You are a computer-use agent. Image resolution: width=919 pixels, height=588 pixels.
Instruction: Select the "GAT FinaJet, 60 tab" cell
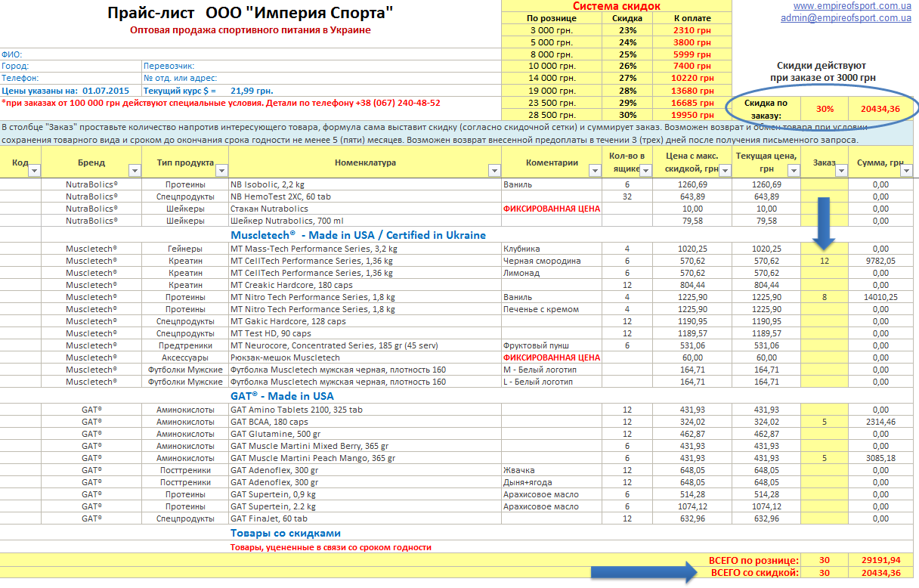tap(364, 518)
